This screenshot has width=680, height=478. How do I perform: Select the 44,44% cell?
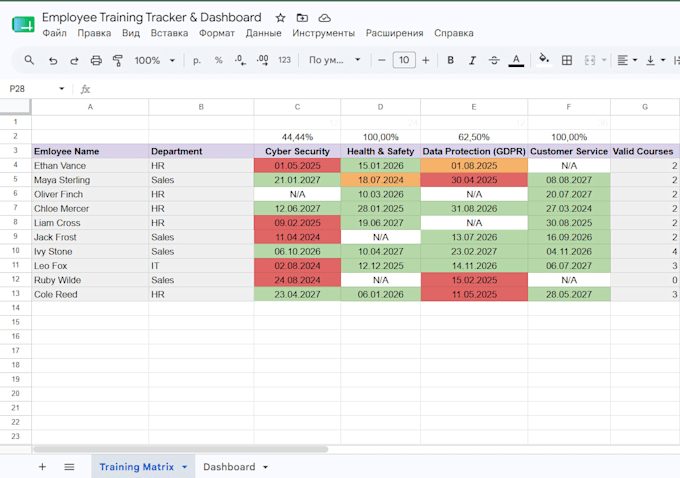[x=297, y=137]
